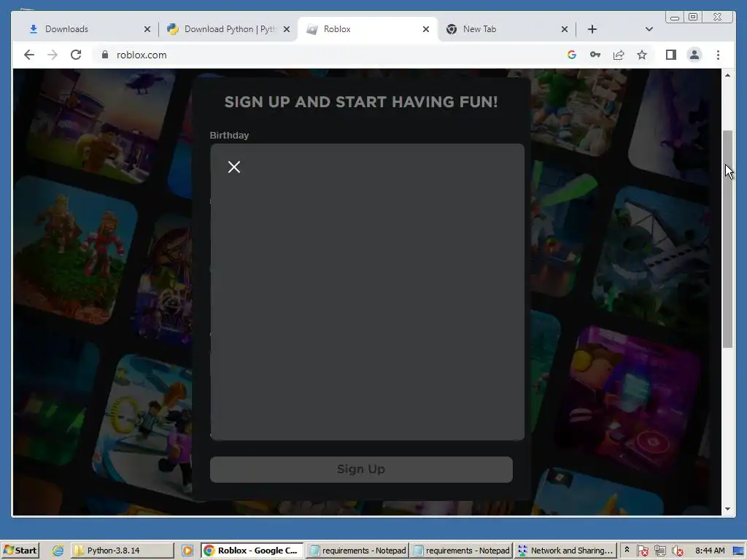Screen dimensions: 747x560
Task: Close the Download Python tab
Action: [286, 29]
